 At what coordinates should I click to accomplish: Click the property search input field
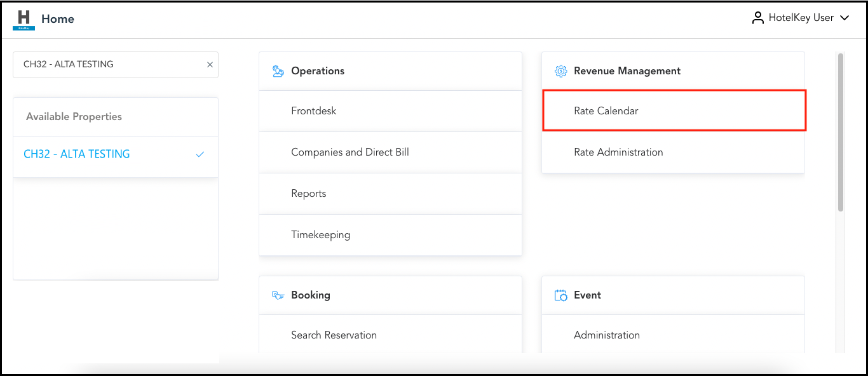pos(108,65)
